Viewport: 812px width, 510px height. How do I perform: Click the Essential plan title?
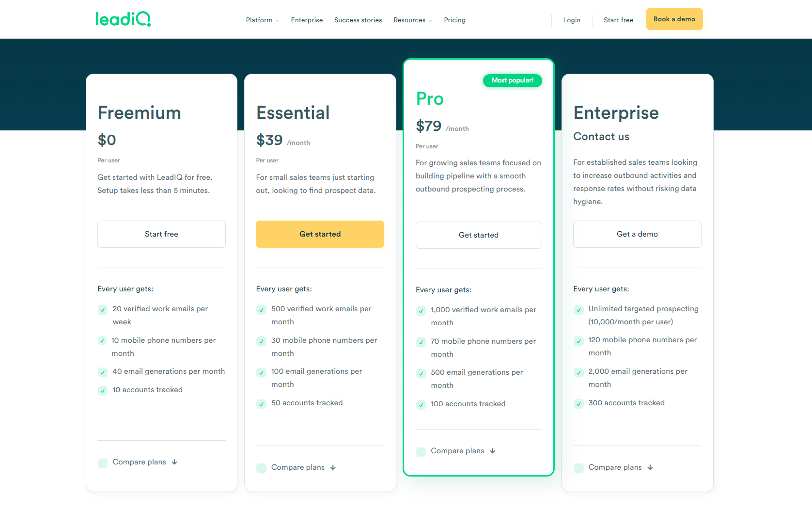tap(293, 113)
